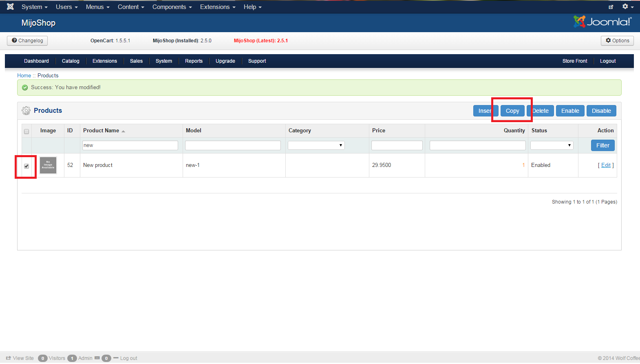640x364 pixels.
Task: Click the Joomla! brand logo
Action: [x=602, y=22]
